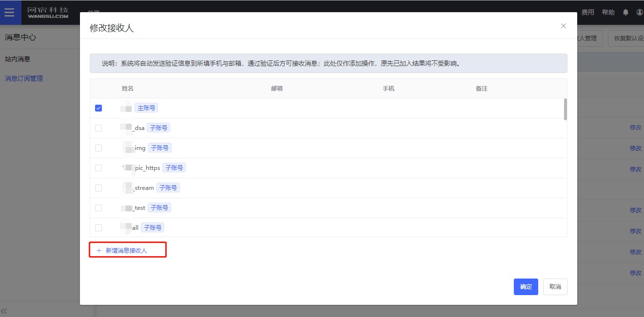Click plus icon for 新增消息接收人
The height and width of the screenshot is (317, 644).
pyautogui.click(x=99, y=250)
